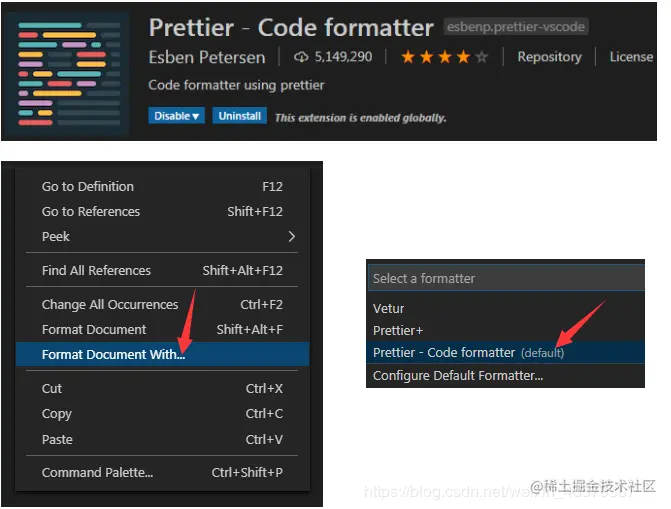Image resolution: width=671 pixels, height=509 pixels.
Task: Pick Prettier+ in the formatter list
Action: coord(505,330)
